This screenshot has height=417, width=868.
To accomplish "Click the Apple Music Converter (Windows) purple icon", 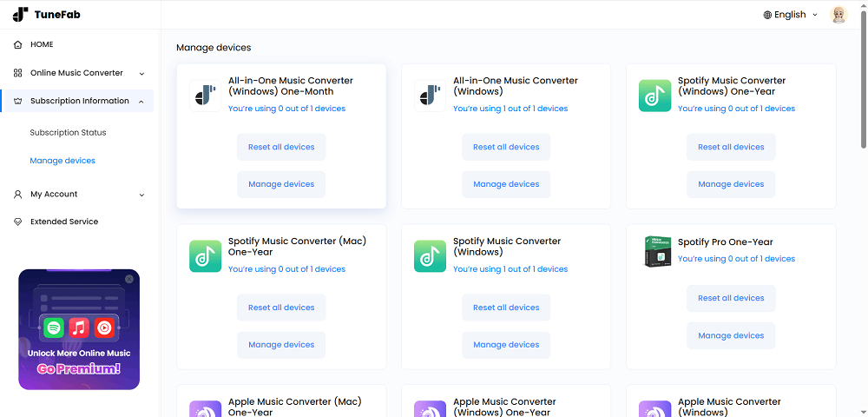I will 654,408.
